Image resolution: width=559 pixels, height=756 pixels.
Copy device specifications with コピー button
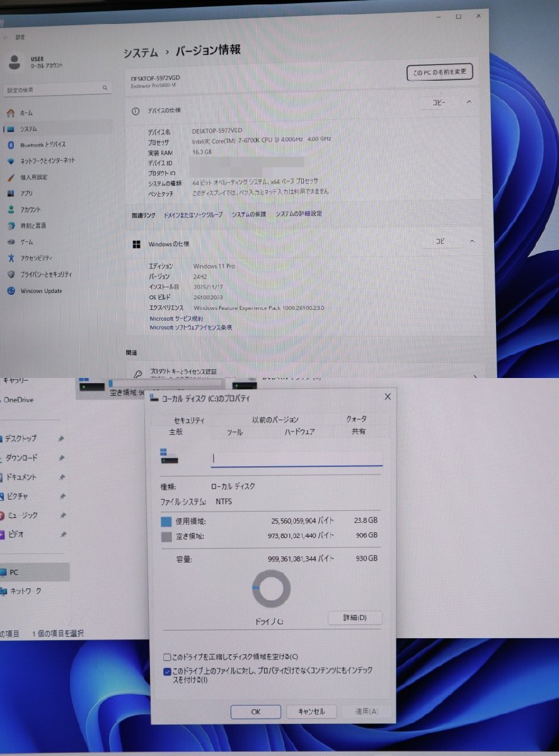pyautogui.click(x=439, y=102)
